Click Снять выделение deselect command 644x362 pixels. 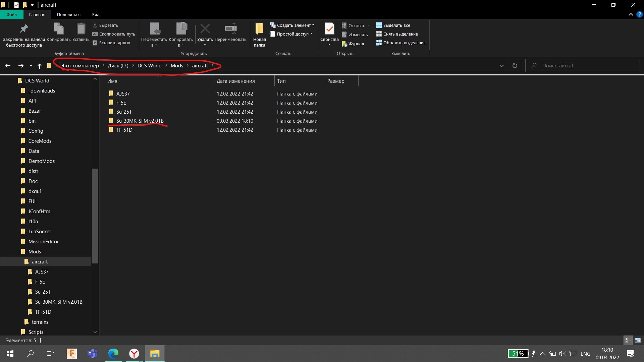click(397, 34)
